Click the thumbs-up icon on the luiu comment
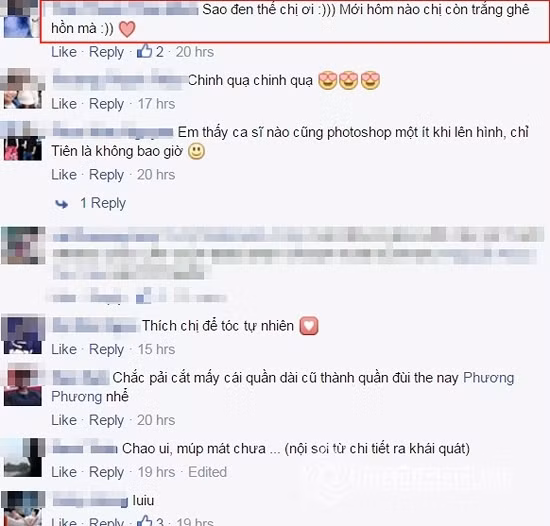Image resolution: width=550 pixels, height=526 pixels. point(144,520)
